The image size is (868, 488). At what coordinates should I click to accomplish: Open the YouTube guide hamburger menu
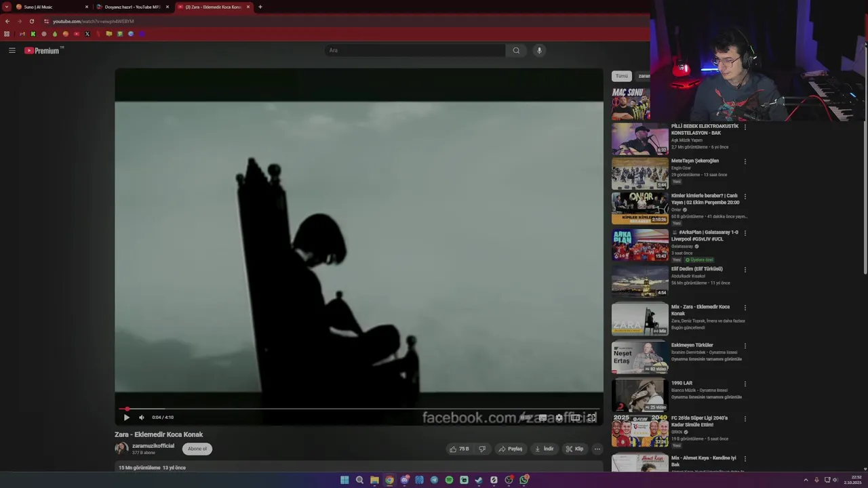tap(12, 50)
